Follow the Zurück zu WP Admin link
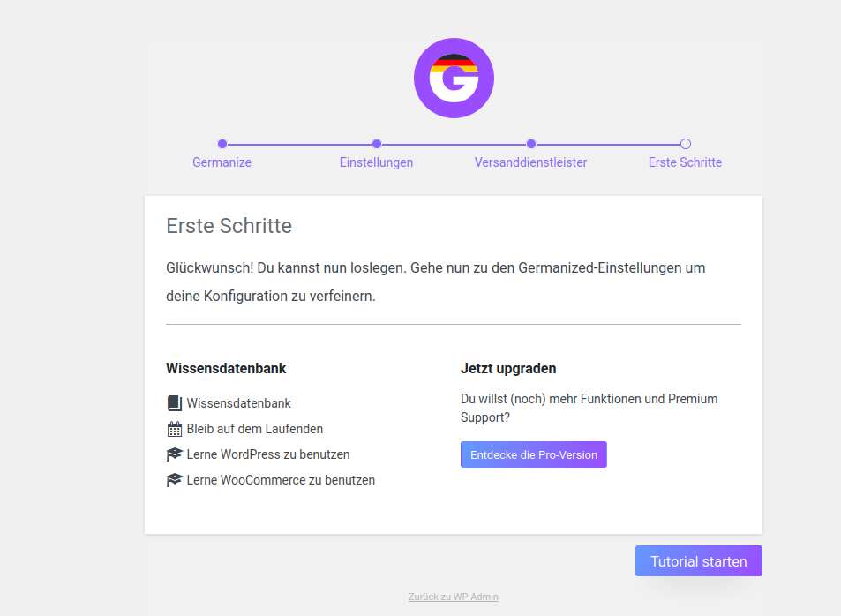This screenshot has height=616, width=841. click(x=454, y=597)
